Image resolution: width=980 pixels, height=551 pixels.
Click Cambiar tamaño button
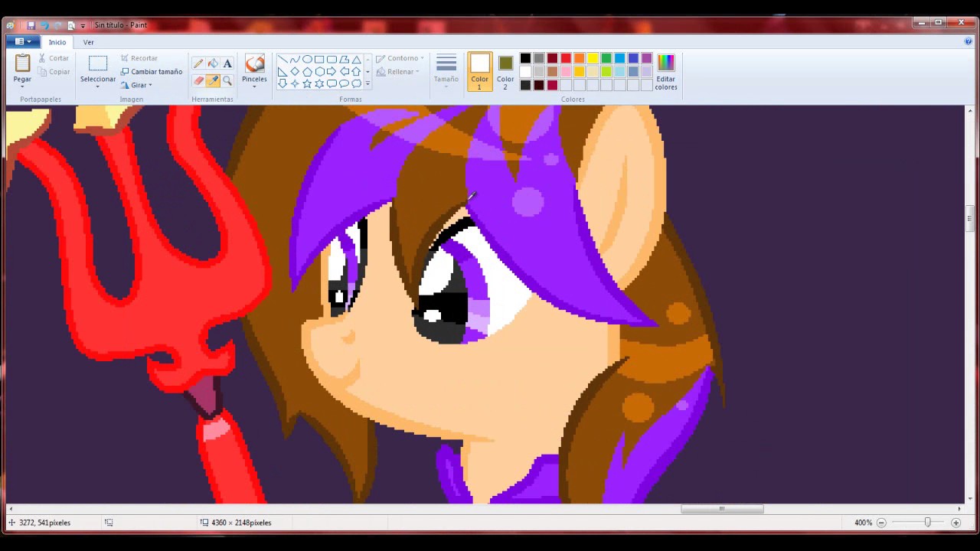(x=152, y=72)
